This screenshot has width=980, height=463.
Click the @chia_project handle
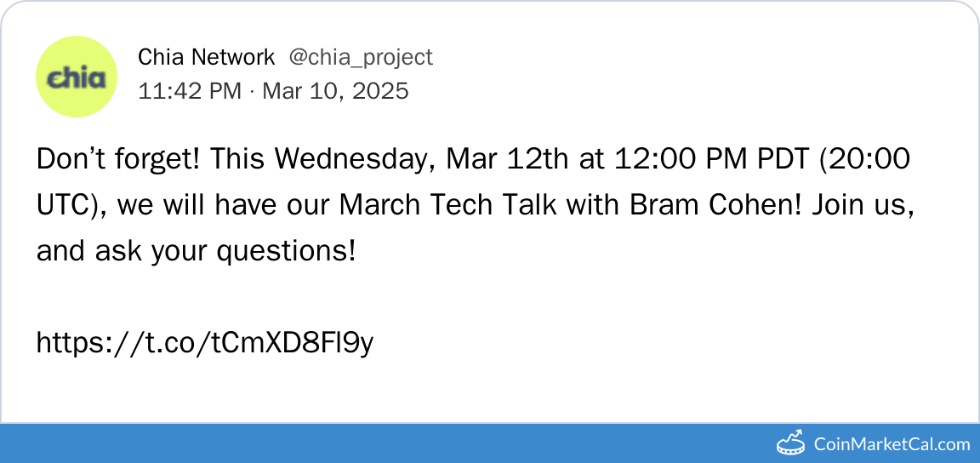tap(361, 57)
